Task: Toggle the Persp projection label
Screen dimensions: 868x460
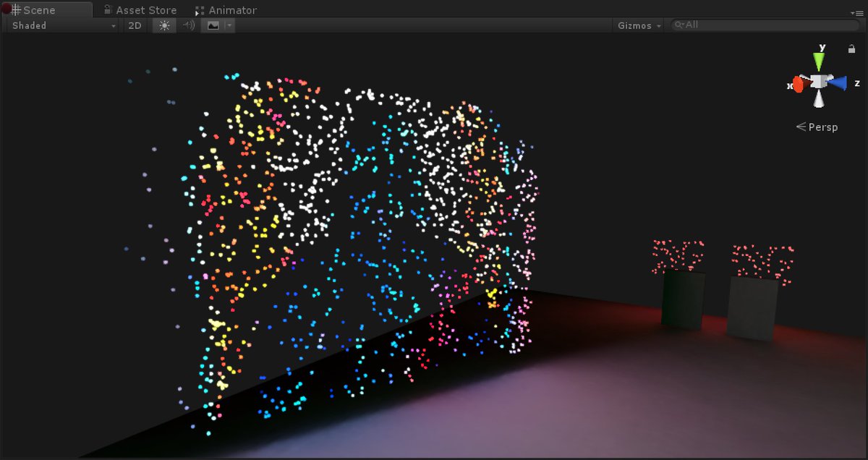Action: coord(817,127)
